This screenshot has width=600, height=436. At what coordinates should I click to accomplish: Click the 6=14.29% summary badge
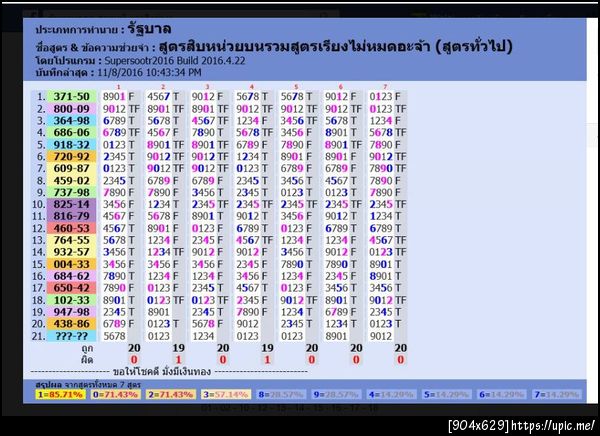pyautogui.click(x=502, y=394)
